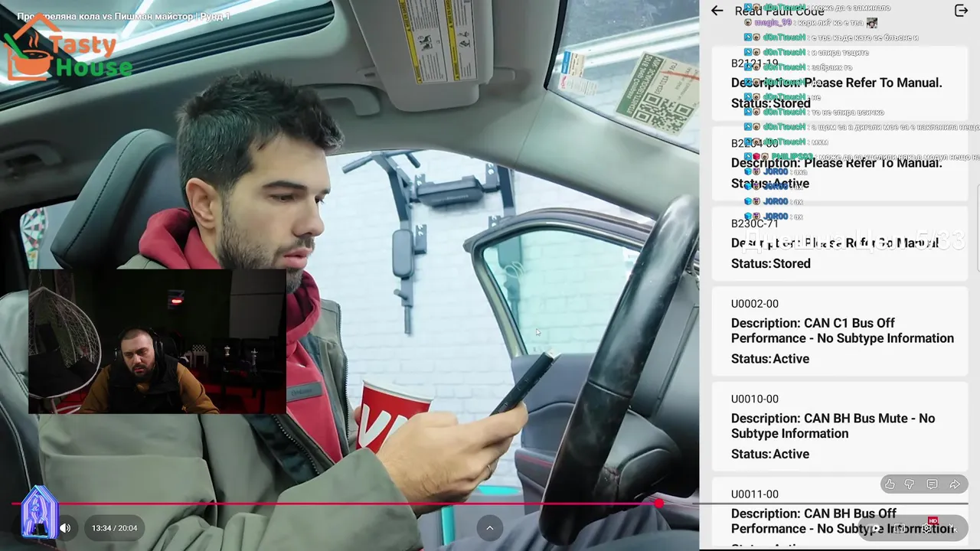This screenshot has height=551, width=980.
Task: Click the Tasty House logo
Action: pyautogui.click(x=67, y=47)
